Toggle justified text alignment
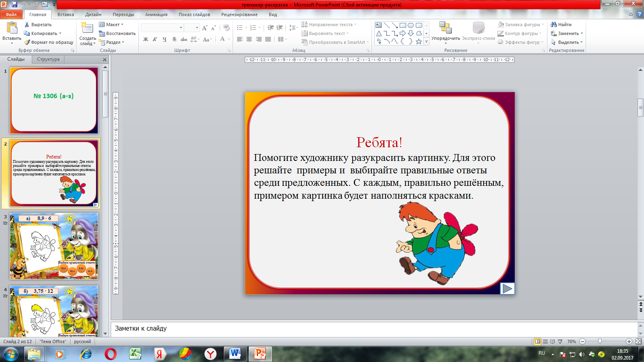Image resolution: width=644 pixels, height=362 pixels. [x=268, y=39]
